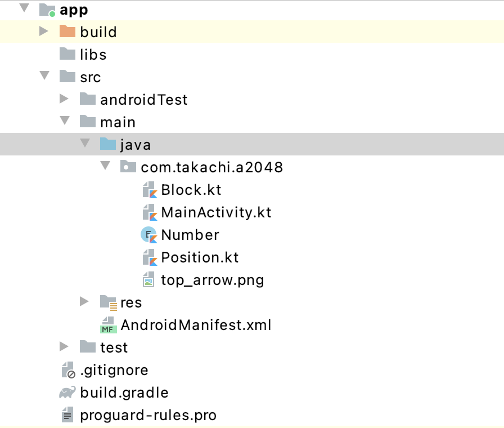504x428 pixels.
Task: Select the Position.kt file
Action: tap(200, 257)
